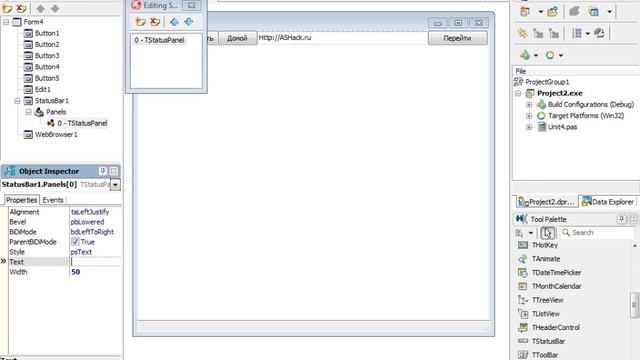Open the Sort dropdown arrow in Project Manager

click(588, 33)
